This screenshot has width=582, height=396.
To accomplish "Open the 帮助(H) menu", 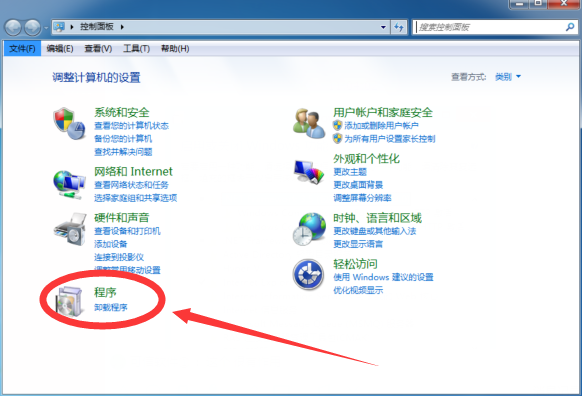I will coord(175,49).
